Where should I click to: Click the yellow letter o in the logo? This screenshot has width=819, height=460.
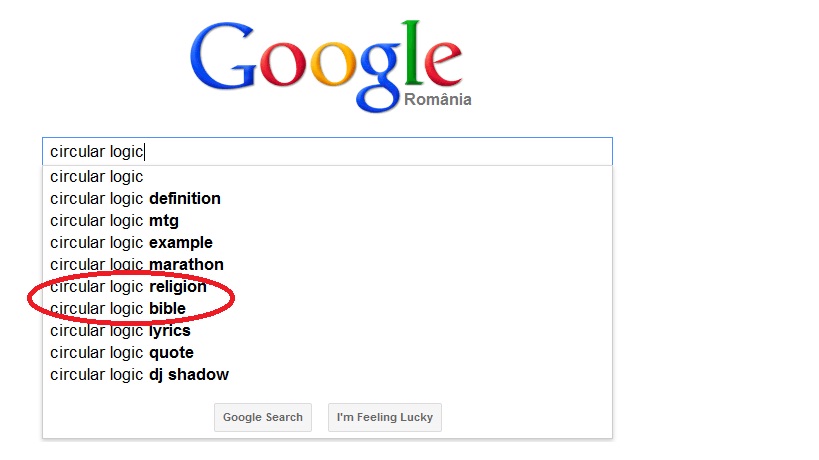333,65
